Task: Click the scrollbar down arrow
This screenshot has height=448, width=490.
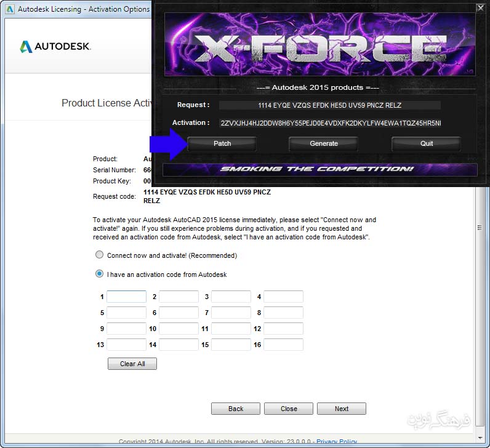Action: pos(480,438)
